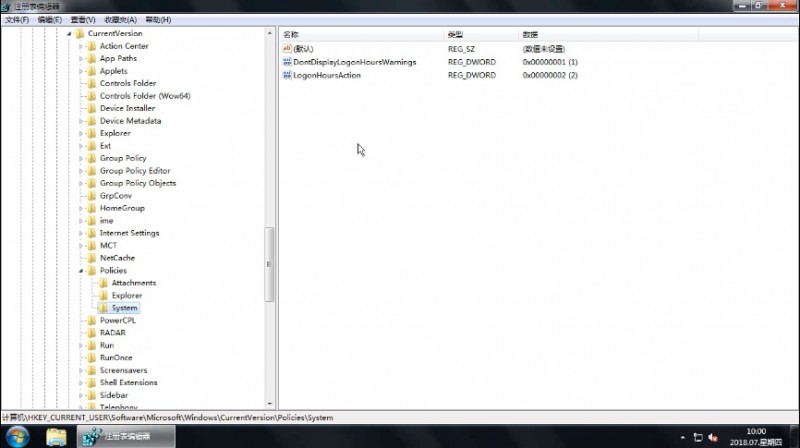The image size is (800, 448).
Task: Click the PowerCPL folder icon
Action: pos(92,320)
